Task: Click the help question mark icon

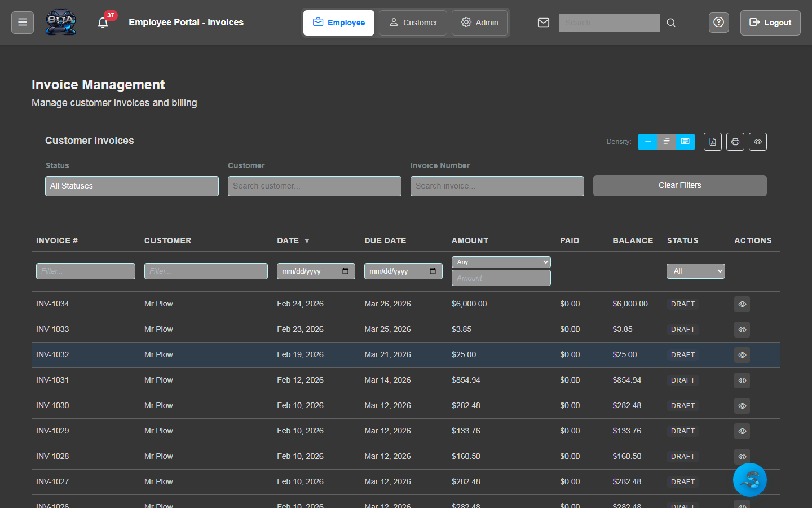Action: (x=718, y=23)
